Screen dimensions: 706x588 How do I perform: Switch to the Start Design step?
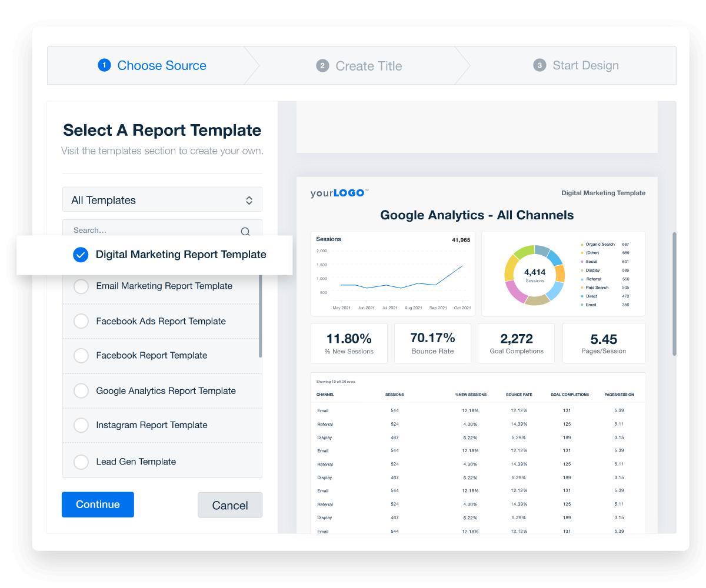coord(585,66)
